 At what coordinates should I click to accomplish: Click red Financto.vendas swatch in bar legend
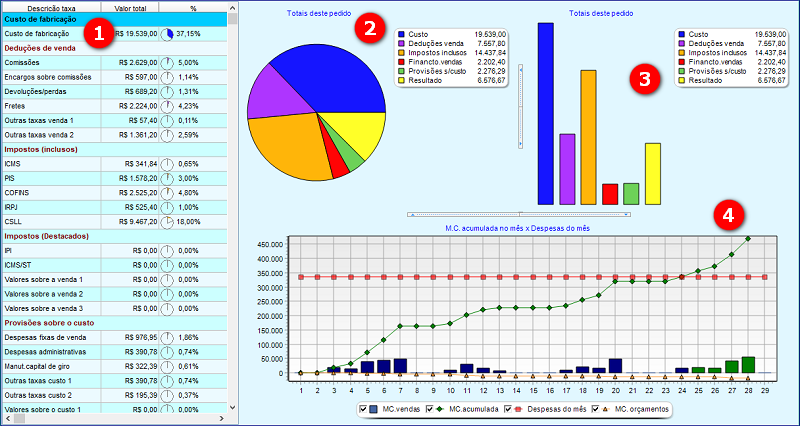pyautogui.click(x=681, y=62)
